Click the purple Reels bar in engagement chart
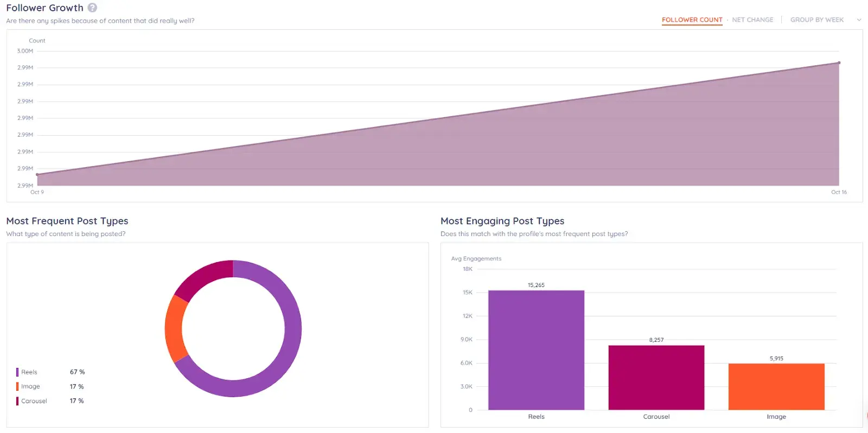This screenshot has width=868, height=433. coord(536,350)
